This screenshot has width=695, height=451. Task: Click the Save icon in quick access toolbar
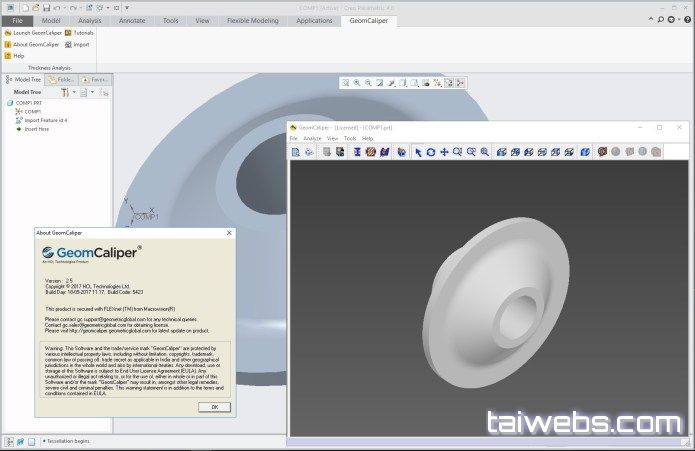point(46,7)
